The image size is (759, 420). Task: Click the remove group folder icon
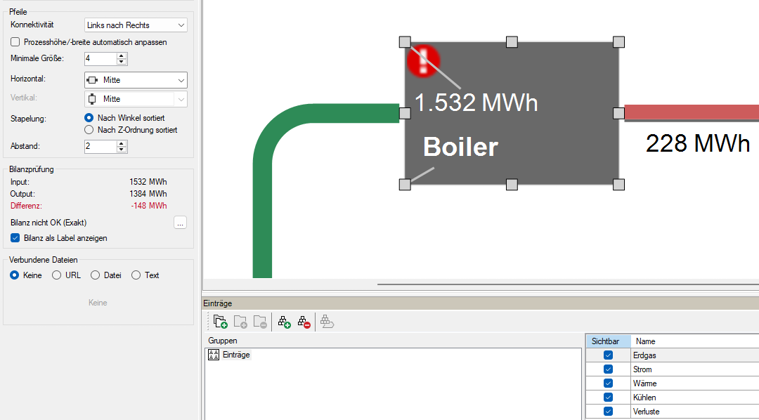260,322
